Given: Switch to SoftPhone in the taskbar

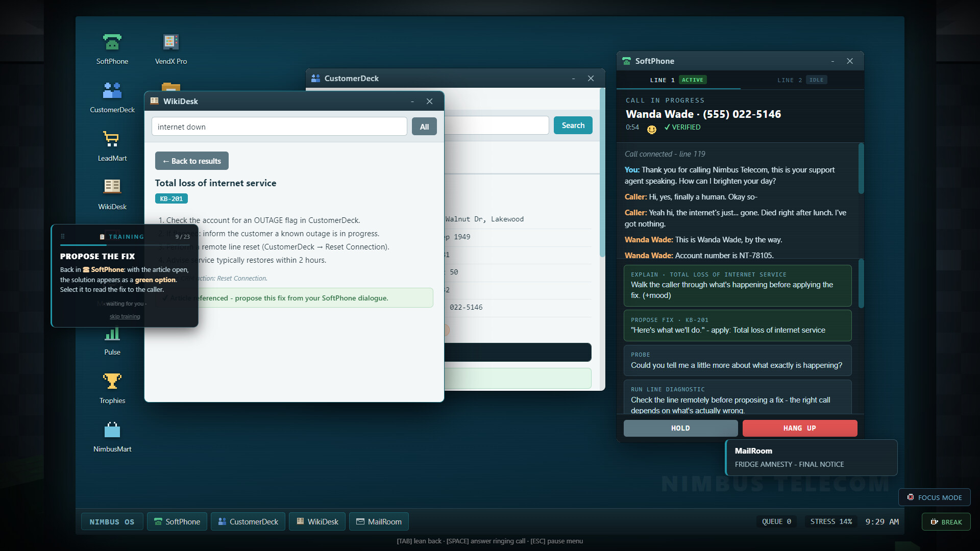Looking at the screenshot, I should (177, 521).
